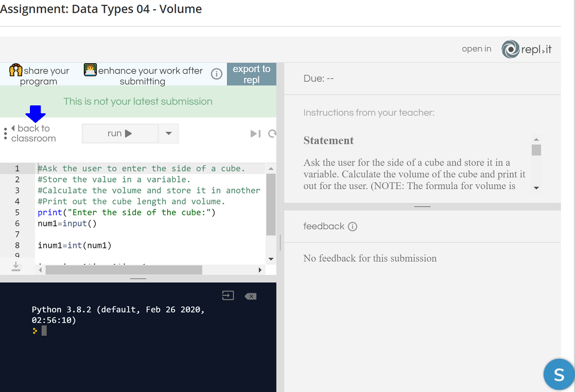The width and height of the screenshot is (575, 392).
Task: Click export to repl button
Action: point(251,74)
